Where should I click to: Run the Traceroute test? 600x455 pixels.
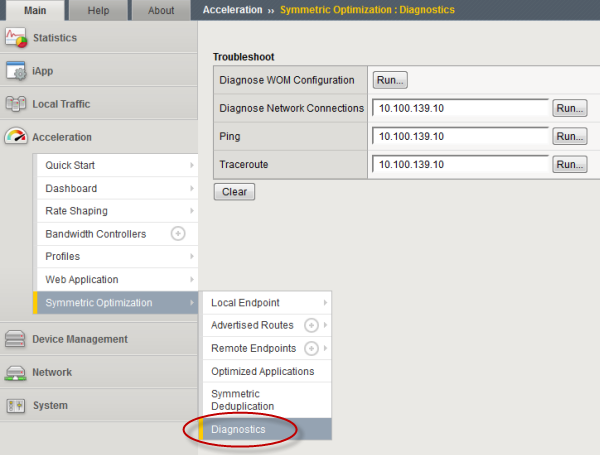tap(569, 164)
